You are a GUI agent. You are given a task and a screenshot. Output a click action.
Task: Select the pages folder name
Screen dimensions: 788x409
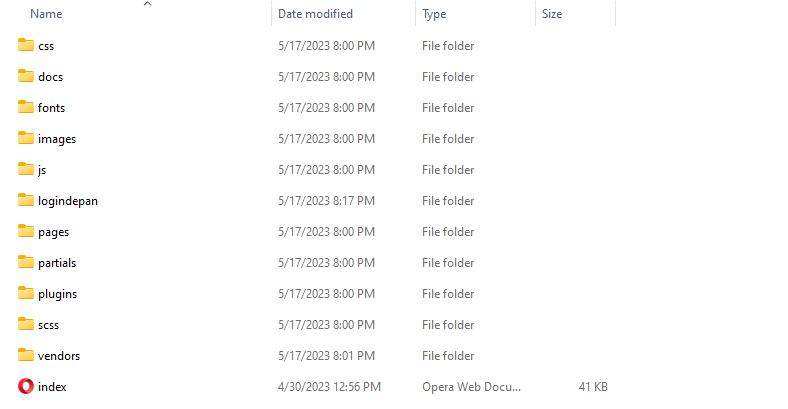pyautogui.click(x=53, y=231)
